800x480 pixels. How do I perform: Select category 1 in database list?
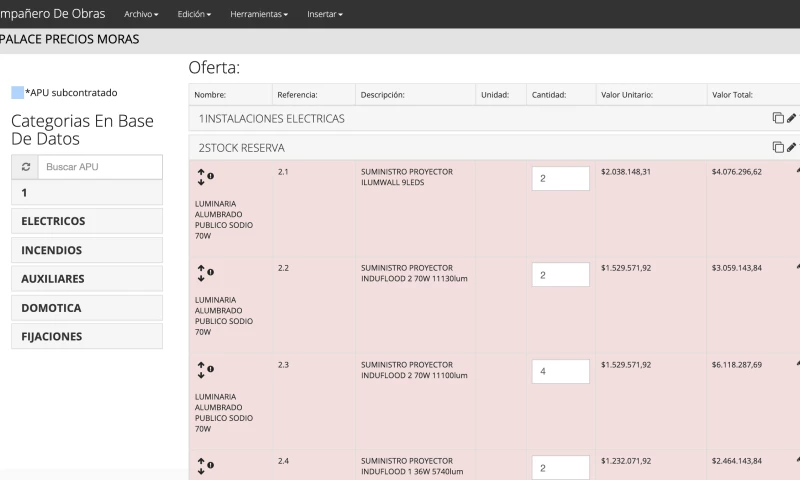pos(87,193)
